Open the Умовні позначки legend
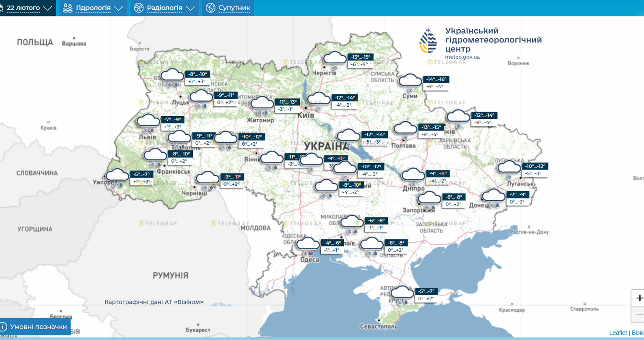Image resolution: width=644 pixels, height=340 pixels. (x=34, y=327)
